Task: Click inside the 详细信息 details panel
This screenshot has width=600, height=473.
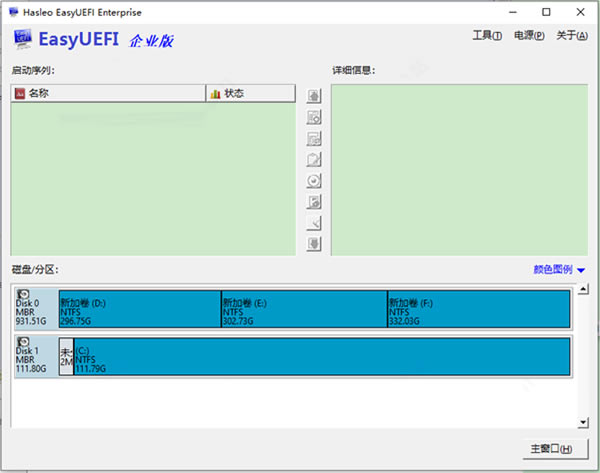Action: tap(460, 170)
